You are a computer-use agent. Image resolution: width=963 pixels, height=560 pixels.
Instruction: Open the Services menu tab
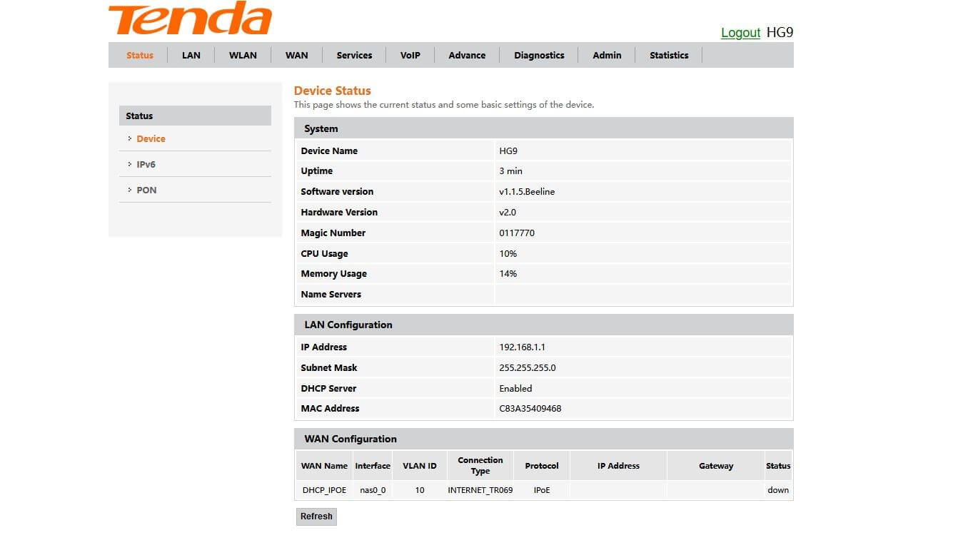[354, 55]
